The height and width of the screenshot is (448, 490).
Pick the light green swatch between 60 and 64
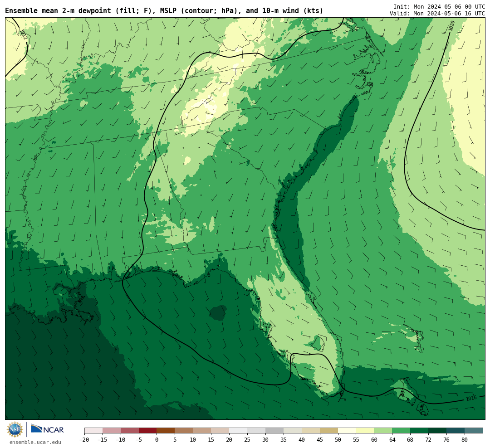(x=383, y=431)
